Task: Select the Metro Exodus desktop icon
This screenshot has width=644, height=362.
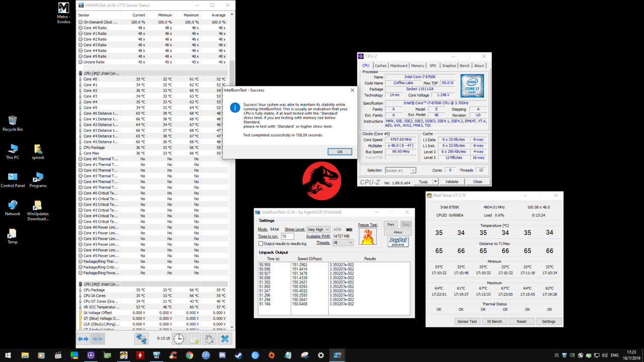Action: pyautogui.click(x=63, y=13)
